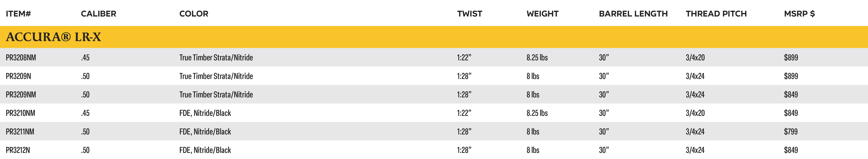Click the ACCURA LR-X section banner
This screenshot has width=868, height=159.
tap(434, 37)
